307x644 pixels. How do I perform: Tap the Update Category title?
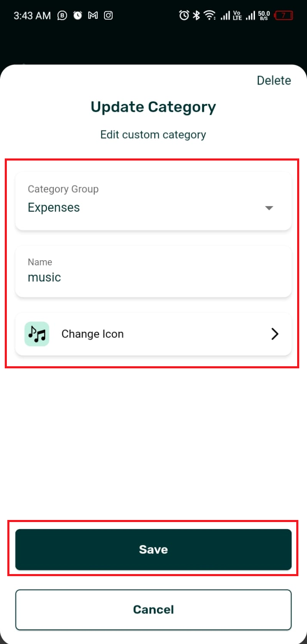153,106
